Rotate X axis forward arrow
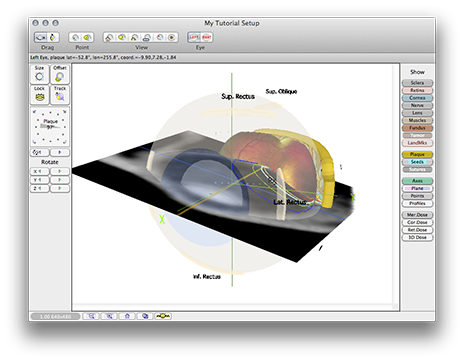Image resolution: width=464 pixels, height=361 pixels. [x=60, y=171]
